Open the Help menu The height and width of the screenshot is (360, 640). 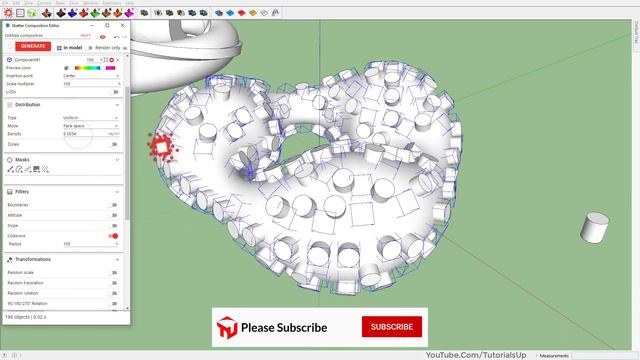[130, 3]
